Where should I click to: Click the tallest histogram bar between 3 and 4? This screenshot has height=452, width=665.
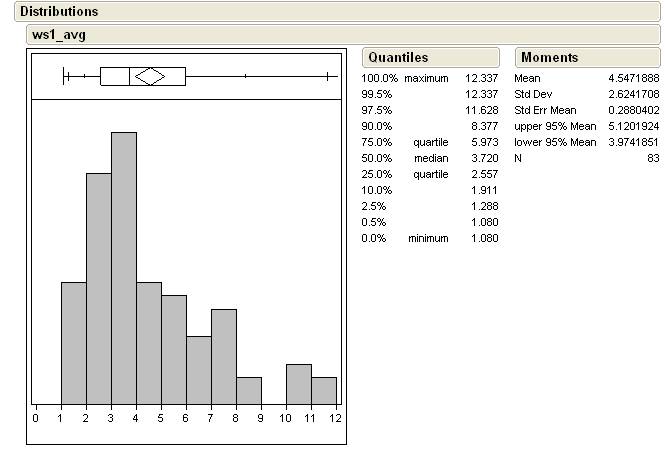click(124, 267)
